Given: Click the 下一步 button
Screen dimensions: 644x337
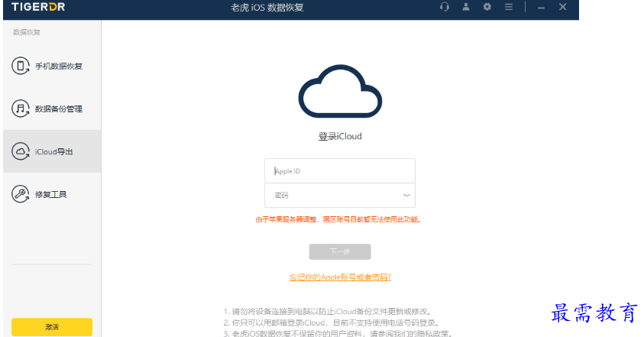Looking at the screenshot, I should click(x=340, y=251).
